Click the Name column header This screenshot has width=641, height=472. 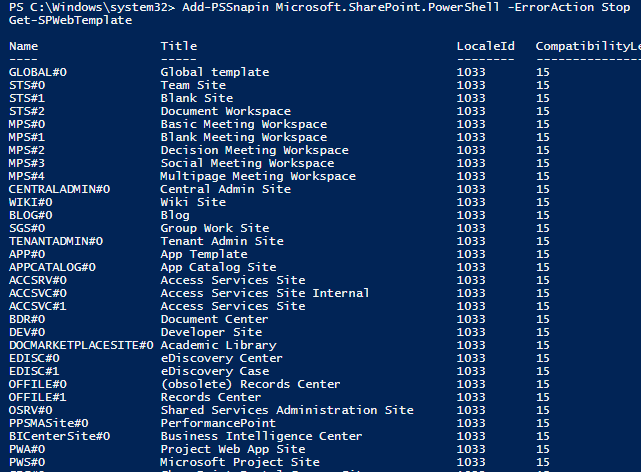(x=23, y=46)
